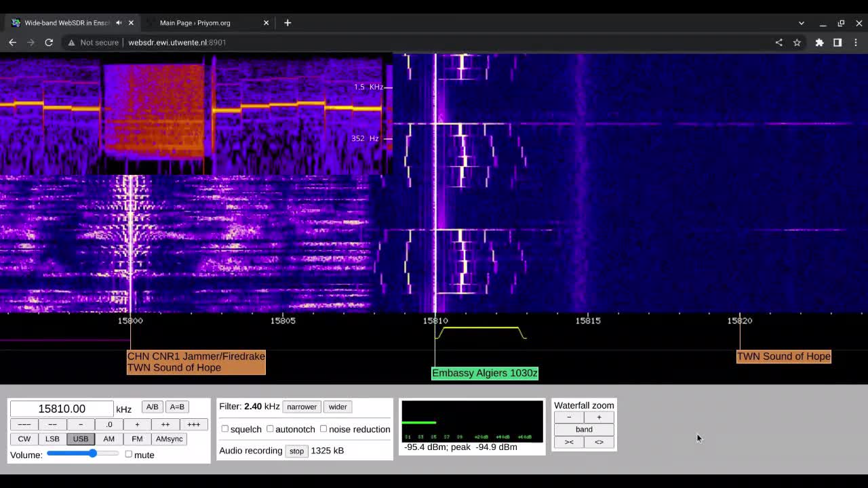This screenshot has height=488, width=868.
Task: Open a new browser tab
Action: pos(288,22)
